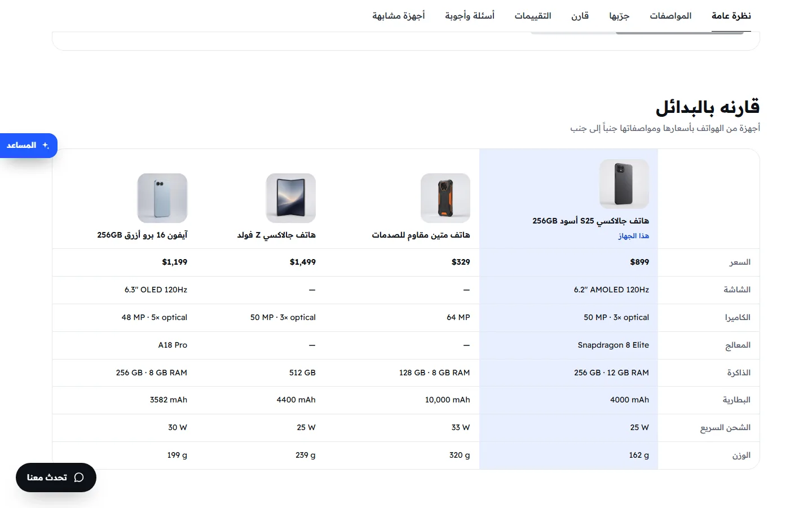Screen dimensions: 812x508
Task: Switch to أجهزة مشابهة tab
Action: tap(399, 16)
